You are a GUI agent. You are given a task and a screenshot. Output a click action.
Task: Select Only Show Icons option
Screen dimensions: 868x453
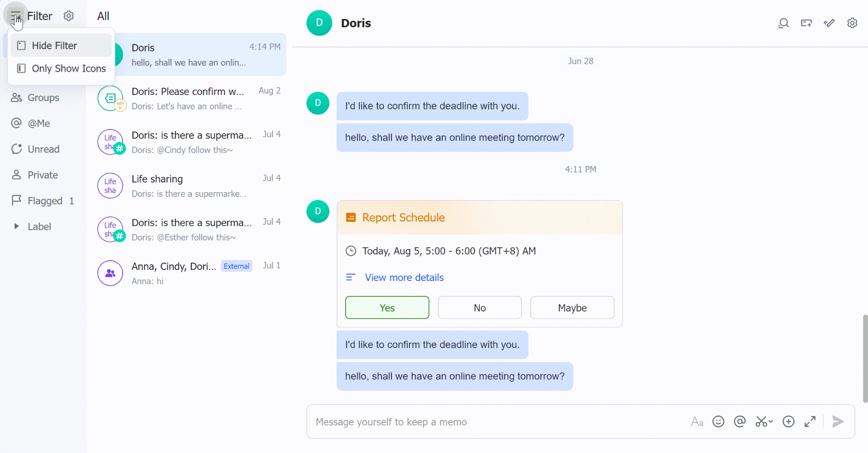69,68
